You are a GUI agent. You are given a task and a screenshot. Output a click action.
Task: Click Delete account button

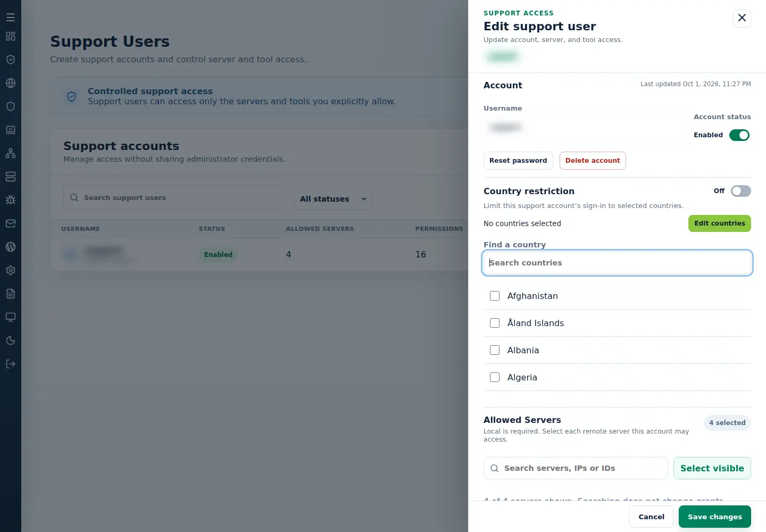click(x=593, y=161)
